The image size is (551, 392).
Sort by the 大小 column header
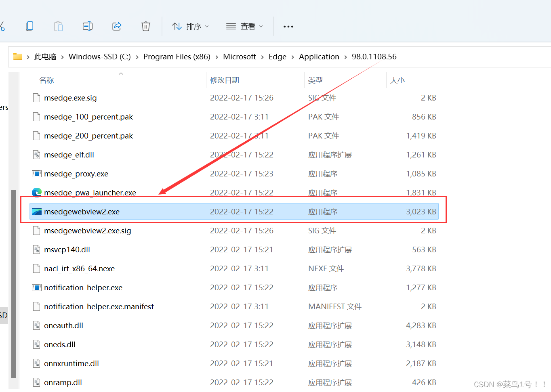[x=397, y=80]
